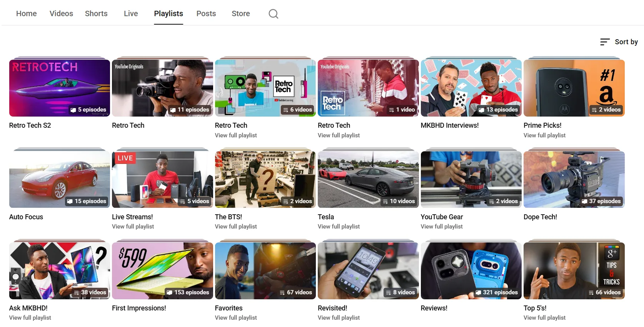View full playlist under Favorites
Screen dimensions: 644x327
click(236, 318)
